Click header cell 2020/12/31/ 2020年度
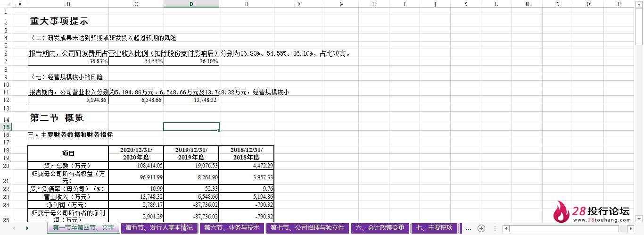The height and width of the screenshot is (235, 644). click(136, 154)
